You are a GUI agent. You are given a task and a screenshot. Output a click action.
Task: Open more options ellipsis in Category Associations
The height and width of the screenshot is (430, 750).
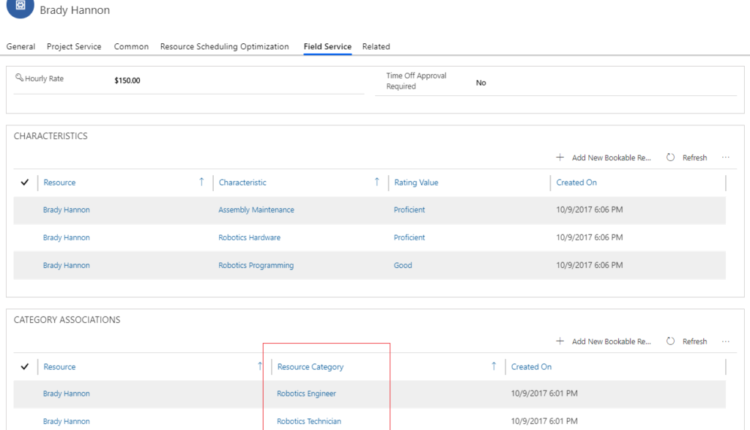725,342
